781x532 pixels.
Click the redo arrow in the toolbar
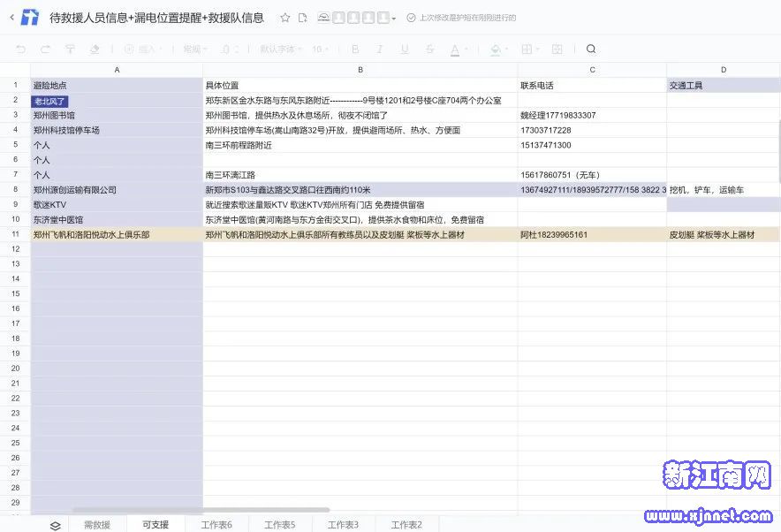(x=45, y=49)
